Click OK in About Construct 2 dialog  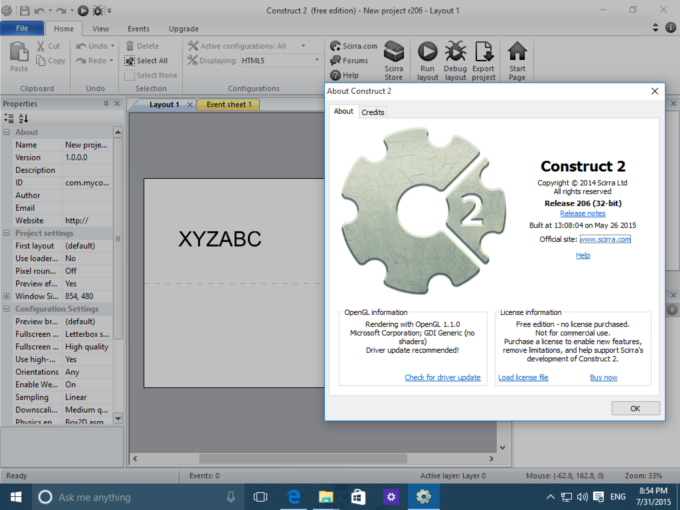point(635,409)
